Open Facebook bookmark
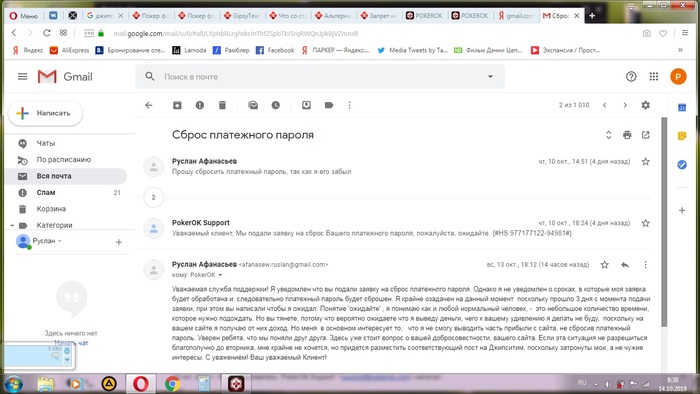Viewport: 700px width, 394px height. [x=275, y=50]
